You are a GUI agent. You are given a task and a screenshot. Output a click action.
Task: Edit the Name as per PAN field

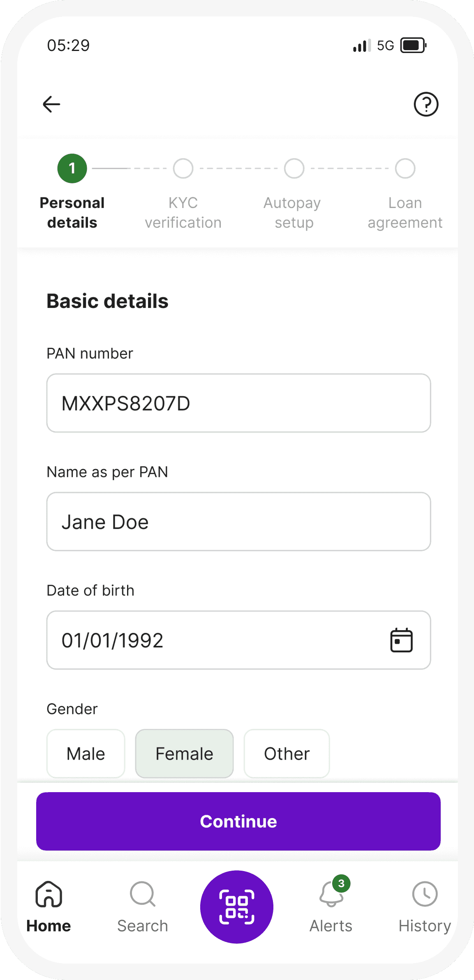[x=238, y=522]
